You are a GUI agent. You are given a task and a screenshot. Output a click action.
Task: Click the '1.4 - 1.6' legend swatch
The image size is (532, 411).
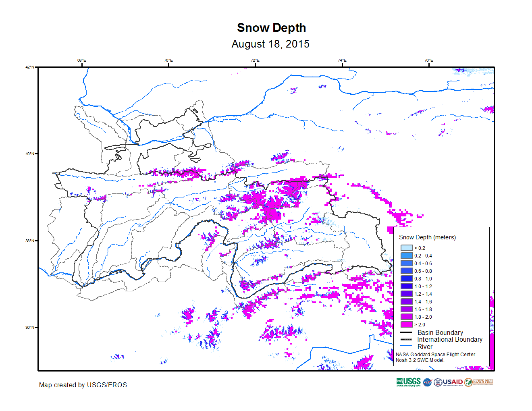click(x=406, y=302)
